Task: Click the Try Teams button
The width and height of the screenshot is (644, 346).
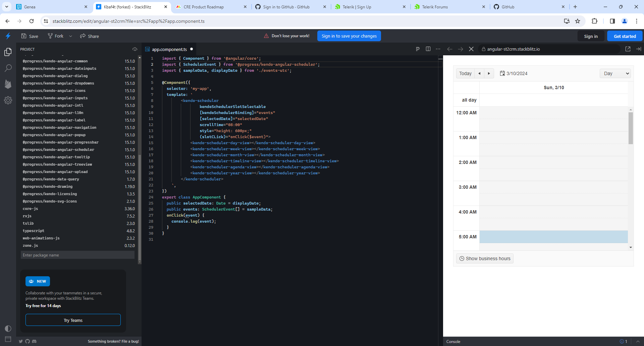Action: point(73,320)
